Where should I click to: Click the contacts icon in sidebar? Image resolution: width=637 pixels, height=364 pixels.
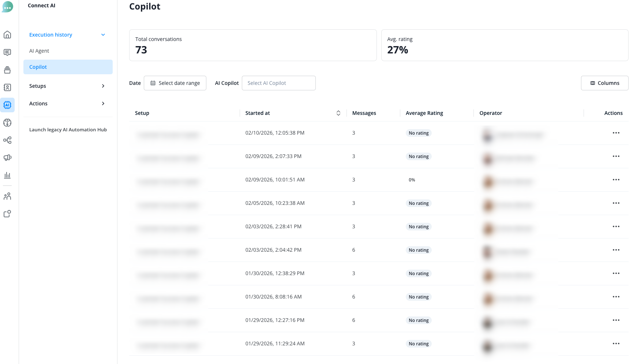pos(7,87)
